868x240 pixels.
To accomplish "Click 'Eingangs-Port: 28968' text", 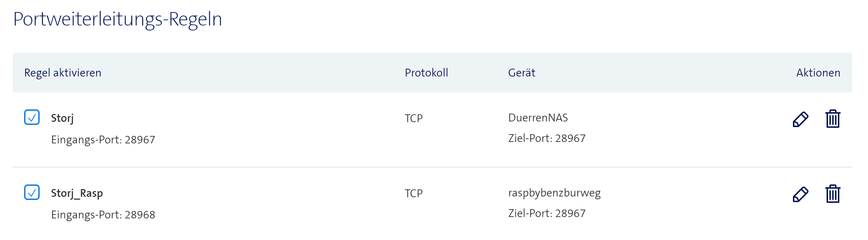I will pos(103,215).
